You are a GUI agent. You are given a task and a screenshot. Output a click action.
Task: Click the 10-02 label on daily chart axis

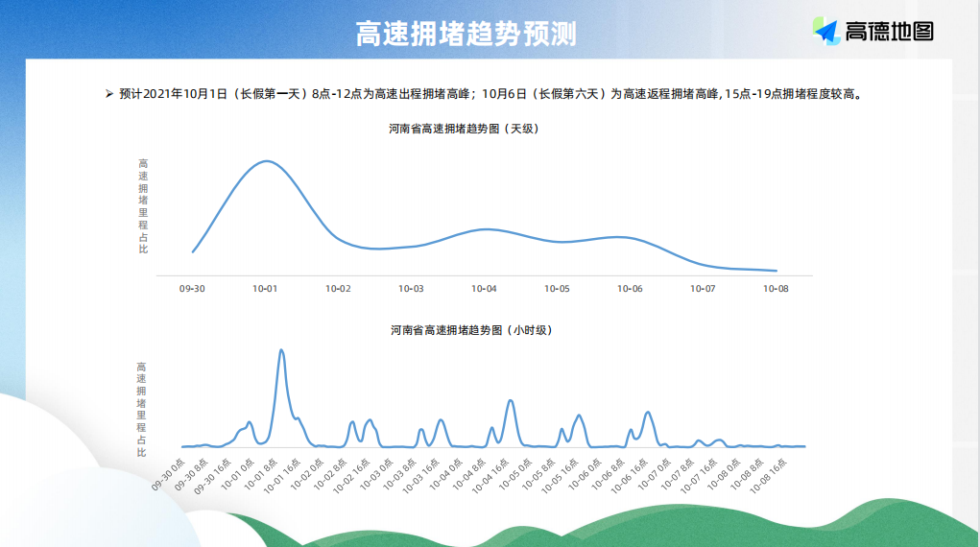click(338, 289)
